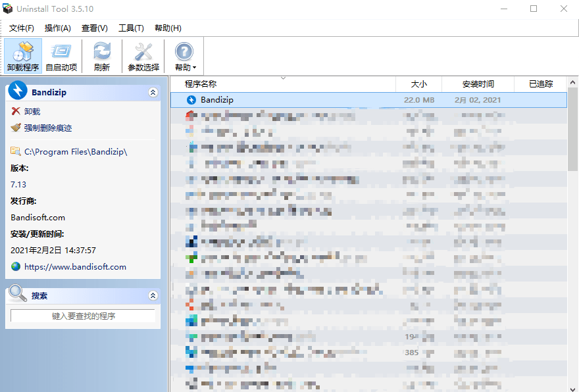Open the 文件(F) menu
The image size is (579, 392).
point(22,28)
